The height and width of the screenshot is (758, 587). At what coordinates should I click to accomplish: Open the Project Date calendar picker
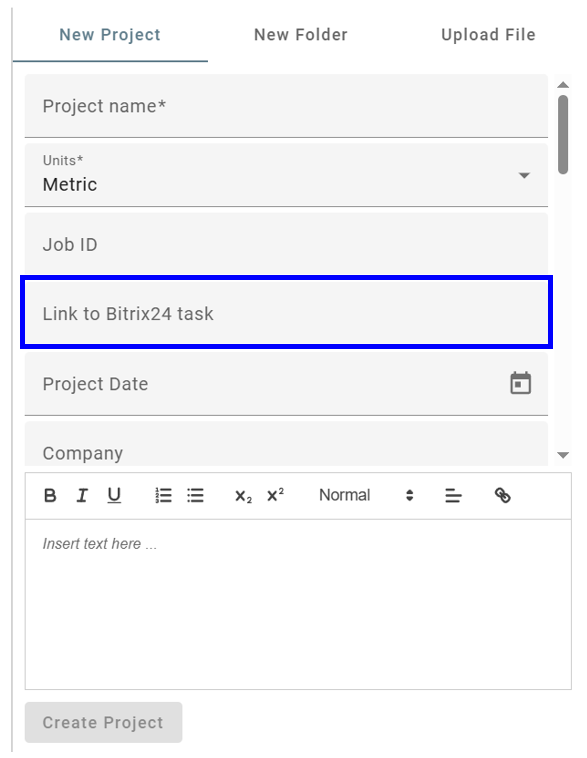pyautogui.click(x=520, y=383)
